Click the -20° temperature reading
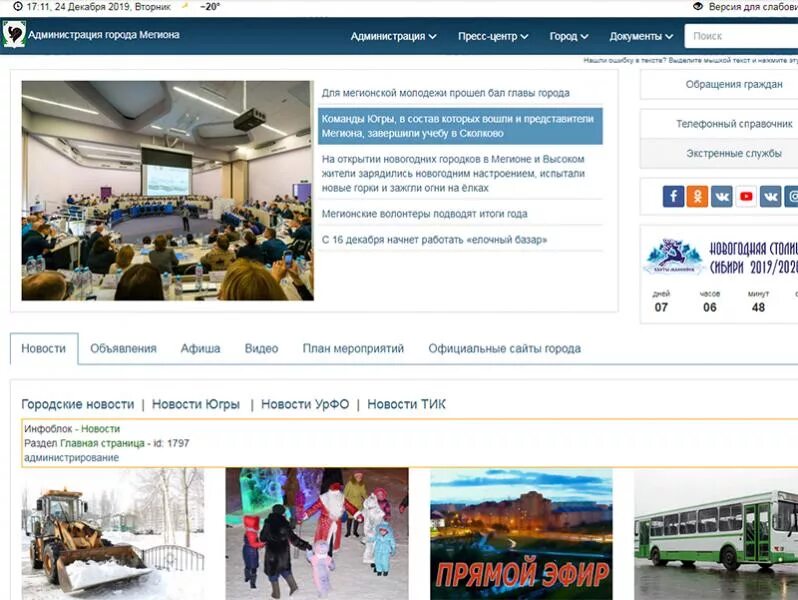Screen dimensions: 798x600 (x=210, y=7)
